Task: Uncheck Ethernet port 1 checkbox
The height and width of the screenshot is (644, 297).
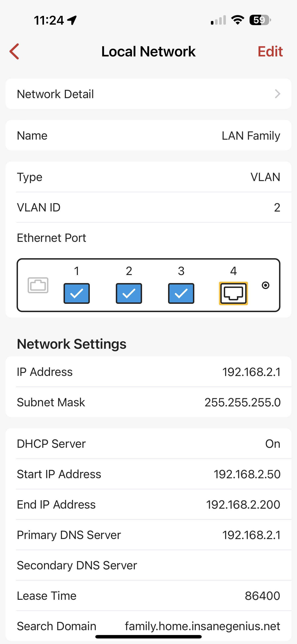Action: coord(76,293)
